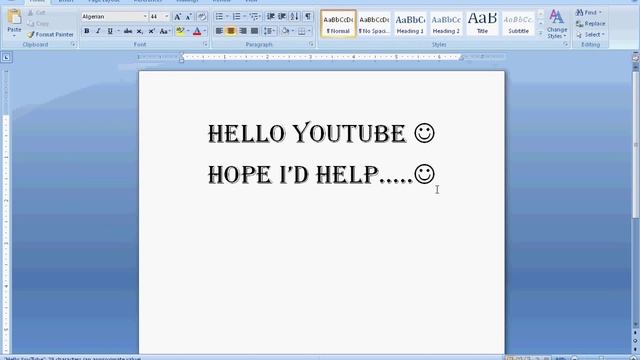
Task: Apply text highlight color marker
Action: click(x=180, y=31)
